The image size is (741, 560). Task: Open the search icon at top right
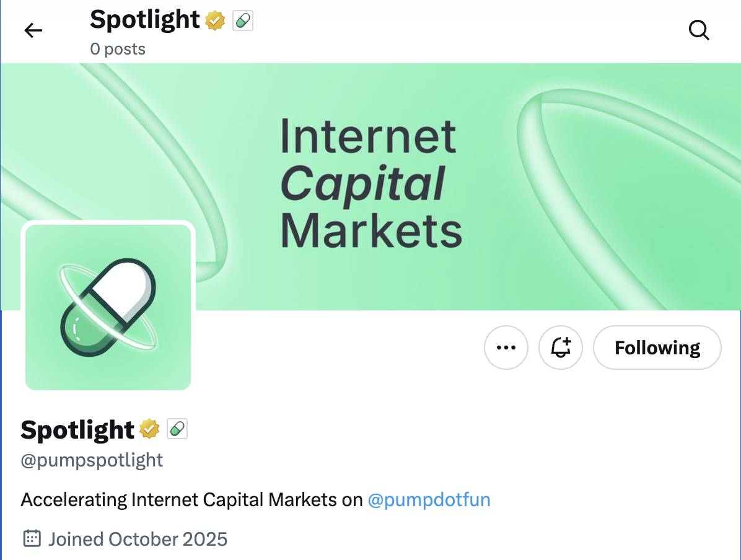(x=699, y=30)
